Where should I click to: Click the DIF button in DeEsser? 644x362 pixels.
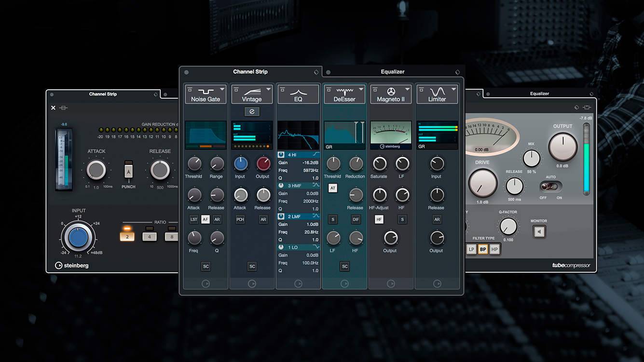tap(356, 219)
